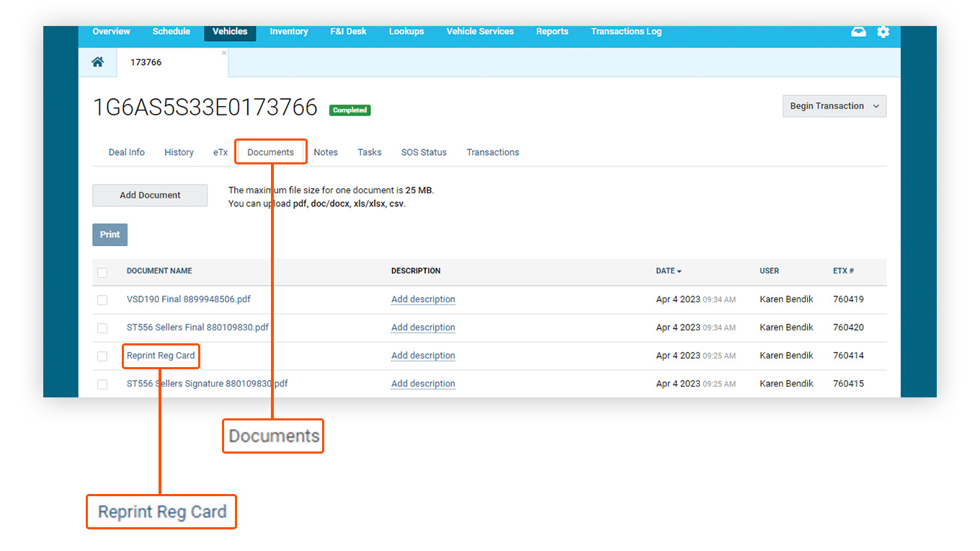Switch to the Deal Info tab
Image resolution: width=980 pixels, height=551 pixels.
click(127, 152)
